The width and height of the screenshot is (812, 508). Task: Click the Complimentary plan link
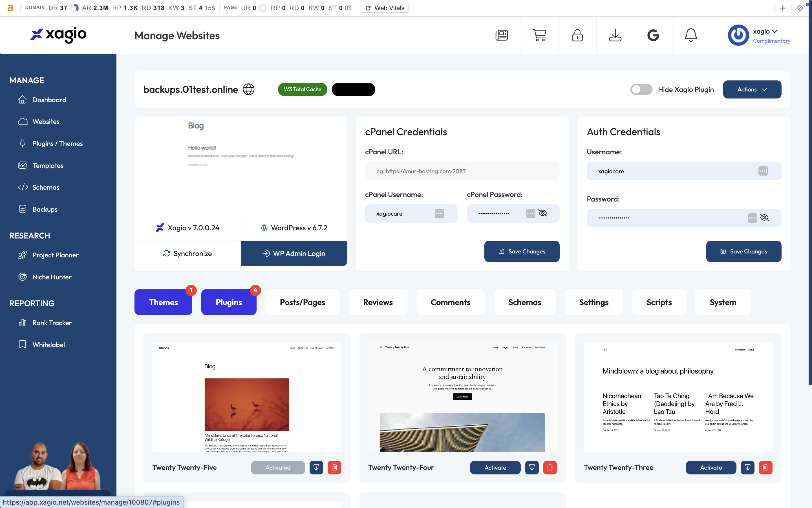(x=771, y=41)
